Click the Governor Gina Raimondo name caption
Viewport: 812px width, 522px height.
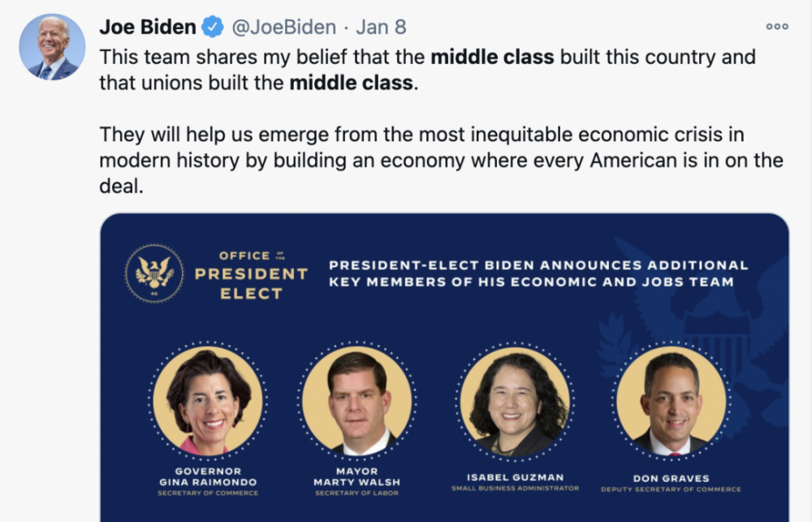(x=208, y=477)
